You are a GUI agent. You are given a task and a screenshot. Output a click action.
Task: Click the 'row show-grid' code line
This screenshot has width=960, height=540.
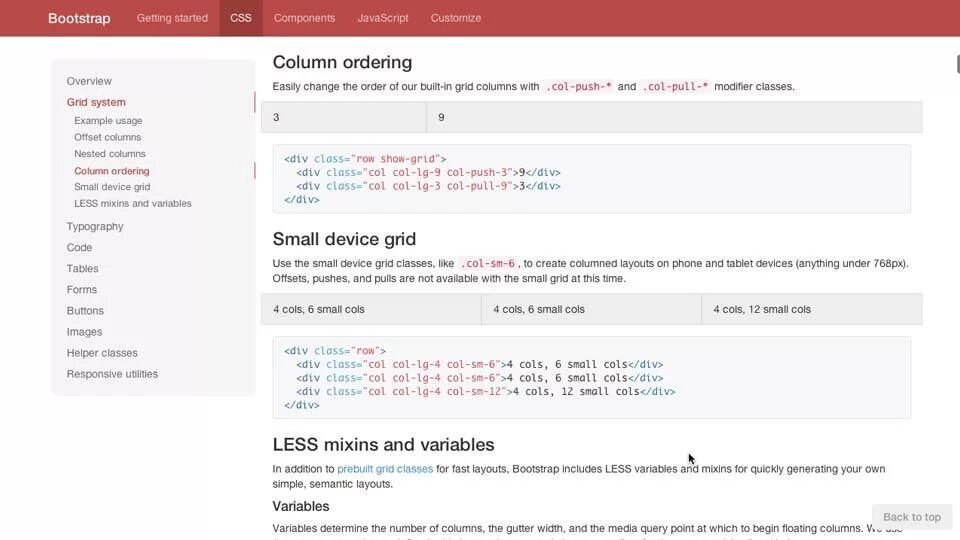pos(366,159)
